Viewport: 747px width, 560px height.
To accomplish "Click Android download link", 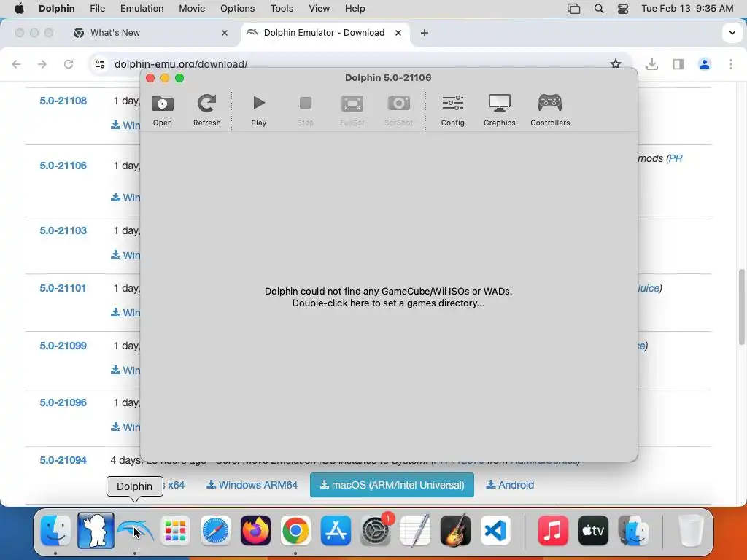I will (x=510, y=485).
